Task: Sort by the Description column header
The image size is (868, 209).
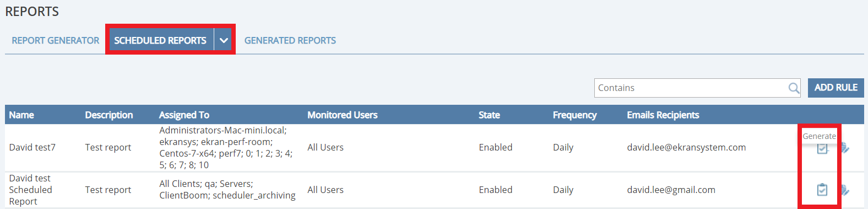Action: pyautogui.click(x=109, y=115)
